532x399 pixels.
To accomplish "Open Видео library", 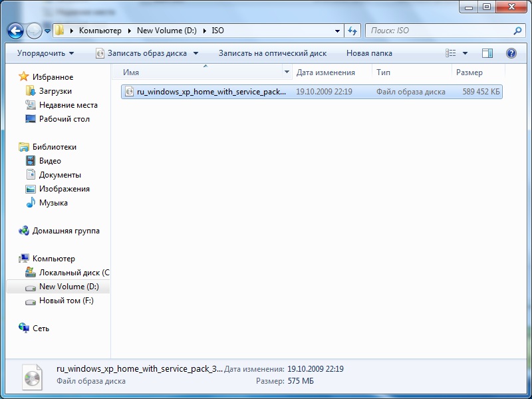I will [x=50, y=160].
